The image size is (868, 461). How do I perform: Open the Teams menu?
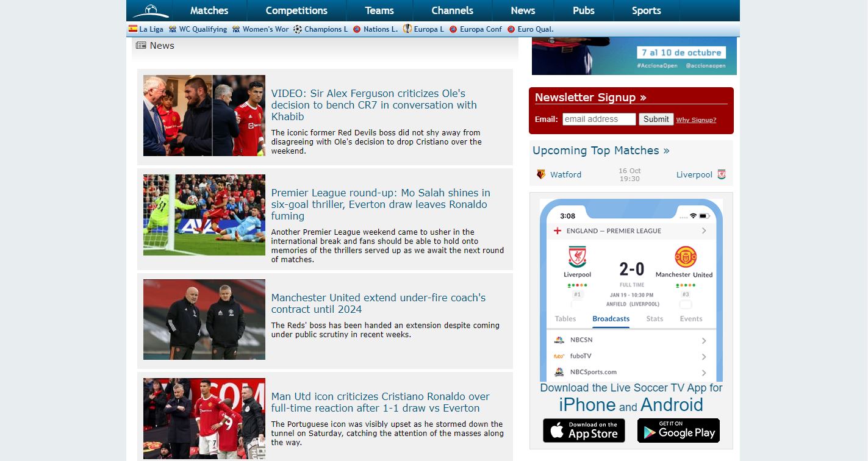click(379, 10)
